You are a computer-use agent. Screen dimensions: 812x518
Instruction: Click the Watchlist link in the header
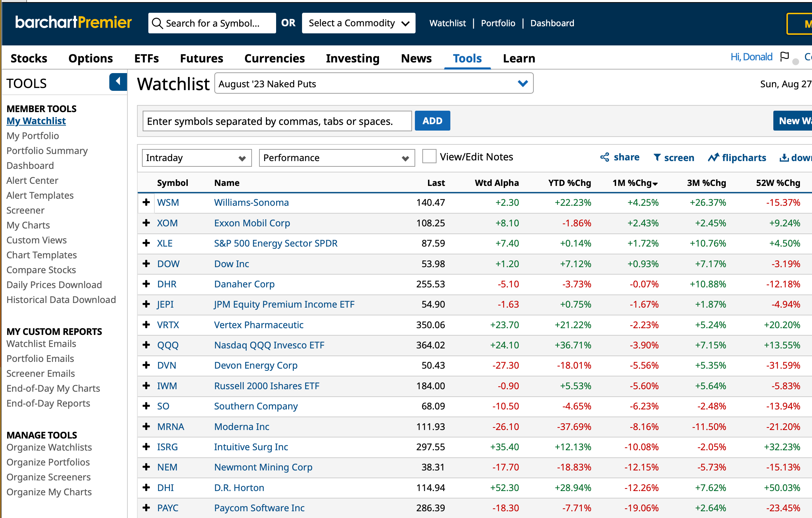coord(448,23)
